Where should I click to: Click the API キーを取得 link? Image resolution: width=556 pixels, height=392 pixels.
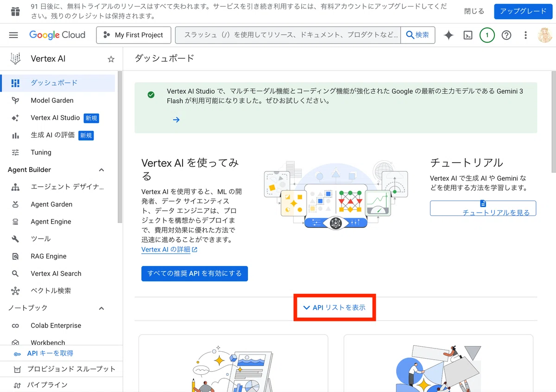pyautogui.click(x=50, y=354)
